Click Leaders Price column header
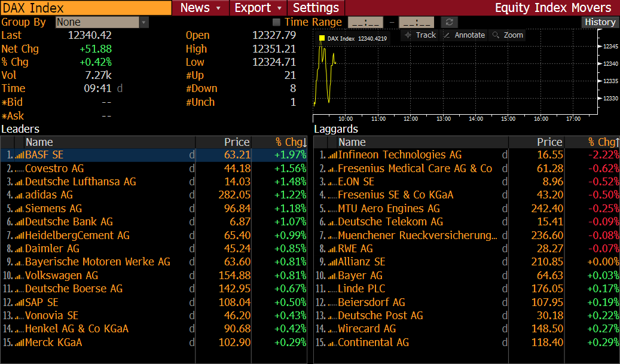The image size is (620, 364). tap(224, 142)
